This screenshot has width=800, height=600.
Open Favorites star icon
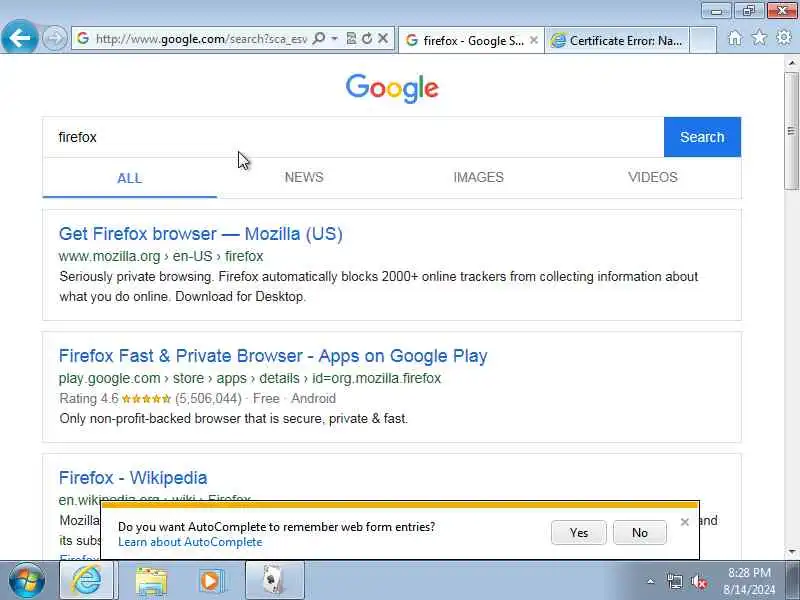click(x=759, y=37)
